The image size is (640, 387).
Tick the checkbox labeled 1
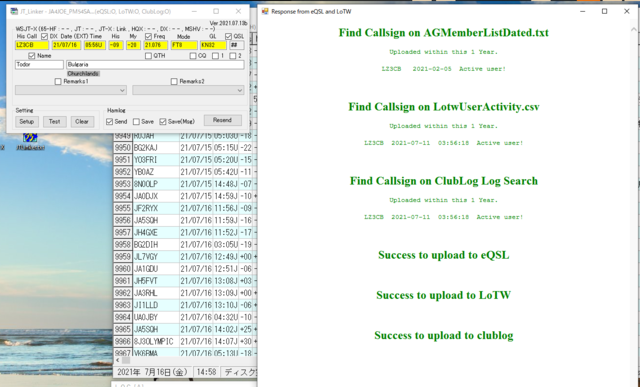[216, 56]
